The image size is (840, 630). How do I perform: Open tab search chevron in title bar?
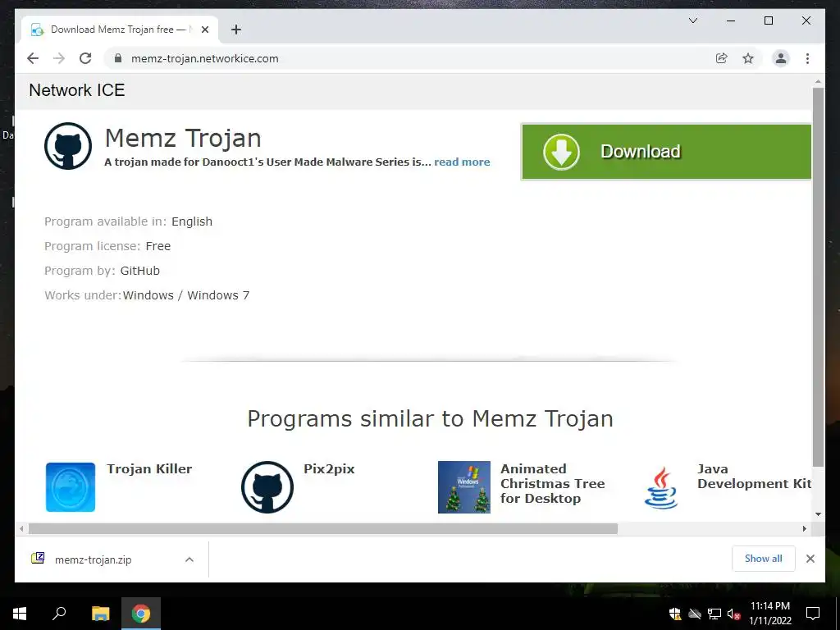coord(692,21)
